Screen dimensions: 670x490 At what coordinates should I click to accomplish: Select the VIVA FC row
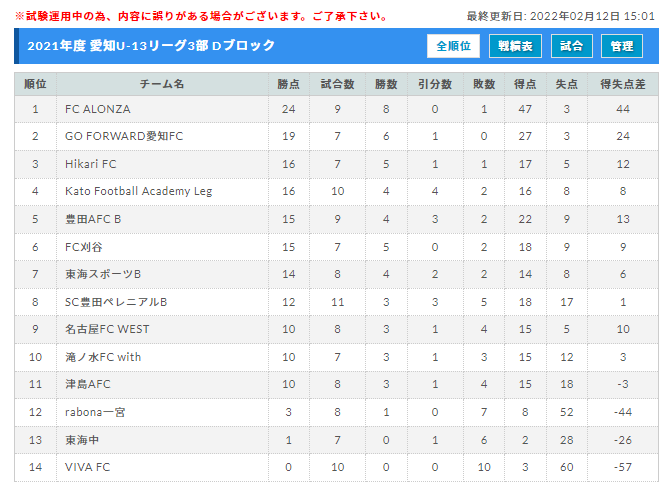[x=336, y=467]
